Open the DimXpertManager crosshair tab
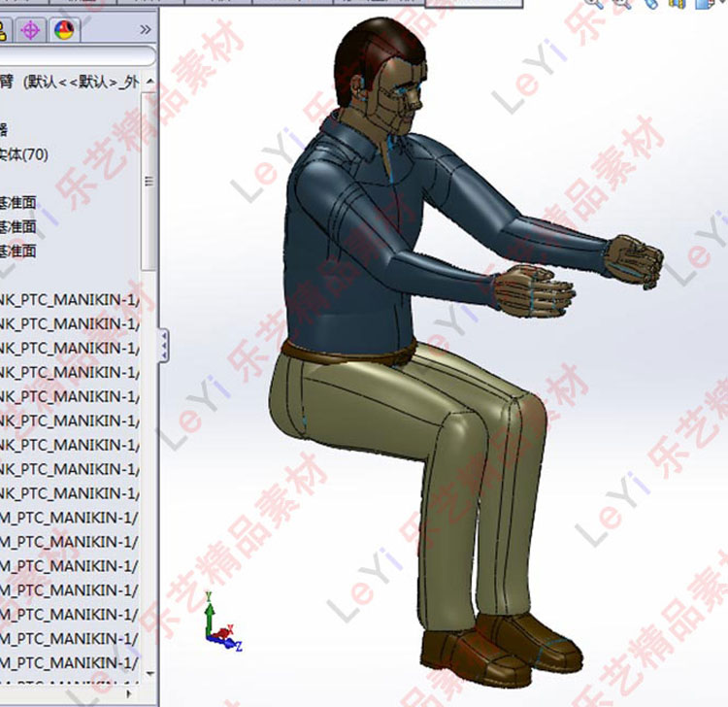The height and width of the screenshot is (707, 728). tap(31, 30)
